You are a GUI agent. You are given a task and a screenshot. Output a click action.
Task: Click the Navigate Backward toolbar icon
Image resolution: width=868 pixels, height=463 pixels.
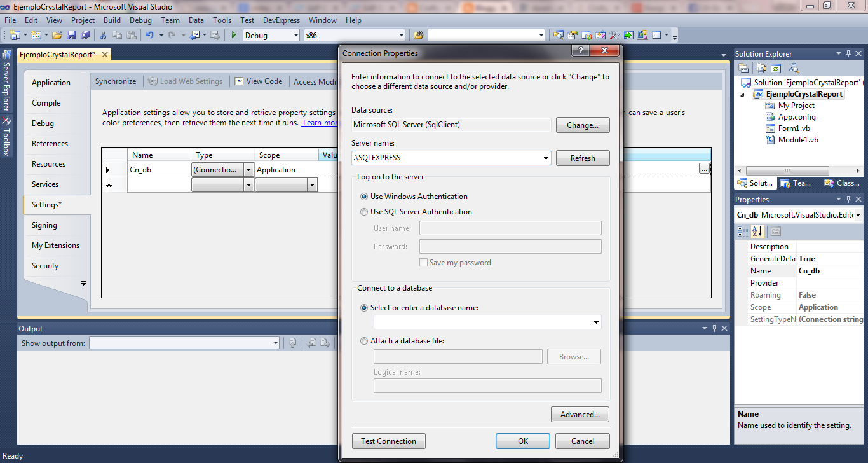tap(194, 35)
